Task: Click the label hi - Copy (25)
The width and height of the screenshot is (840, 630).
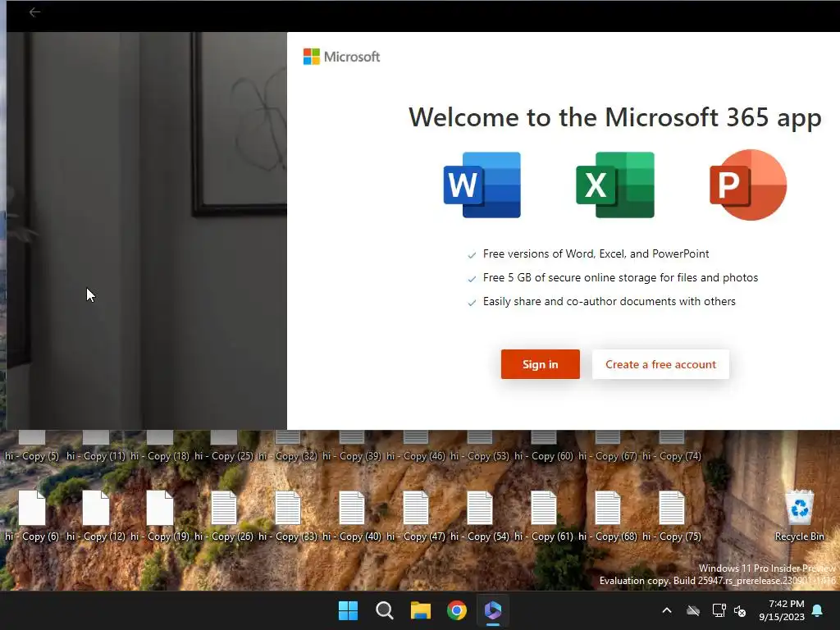Action: tap(224, 456)
